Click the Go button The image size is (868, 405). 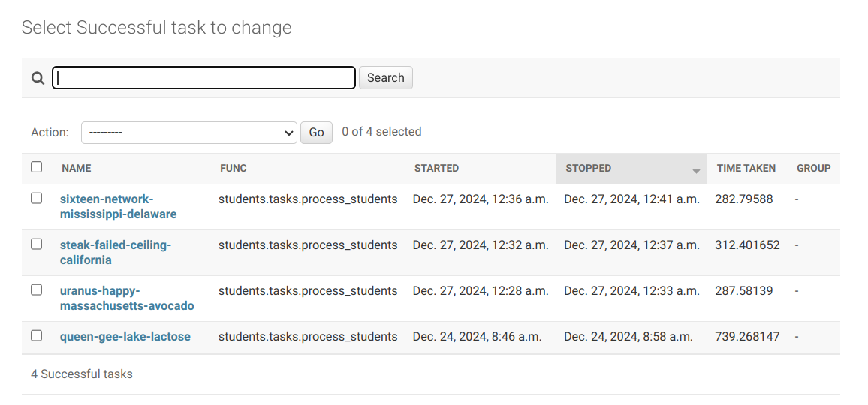point(316,133)
